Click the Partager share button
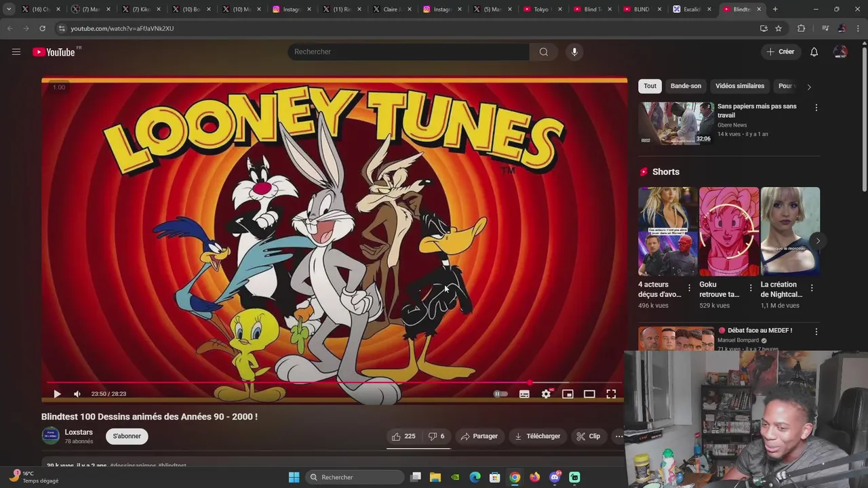The width and height of the screenshot is (868, 488). (479, 436)
